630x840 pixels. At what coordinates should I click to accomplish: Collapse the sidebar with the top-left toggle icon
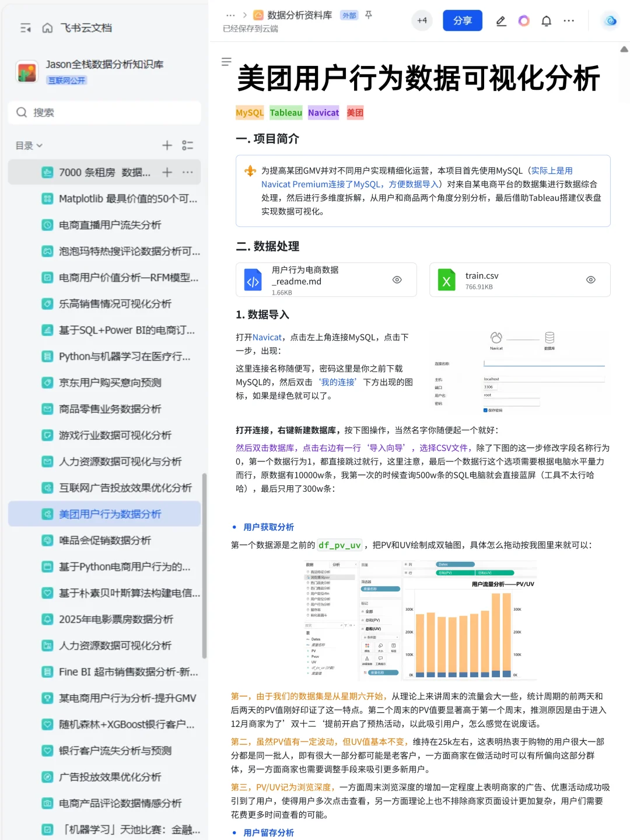click(x=25, y=28)
